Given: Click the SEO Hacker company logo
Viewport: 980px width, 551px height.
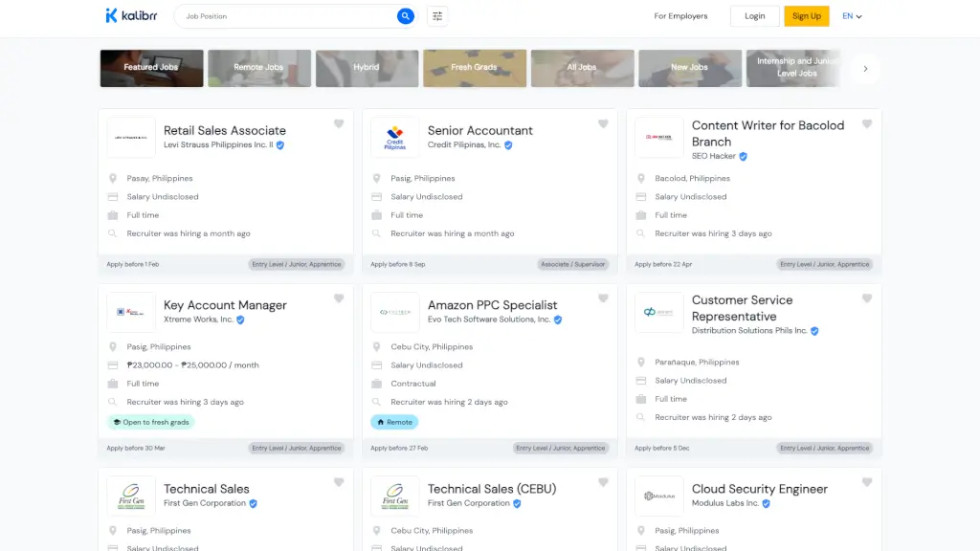Looking at the screenshot, I should coord(659,138).
